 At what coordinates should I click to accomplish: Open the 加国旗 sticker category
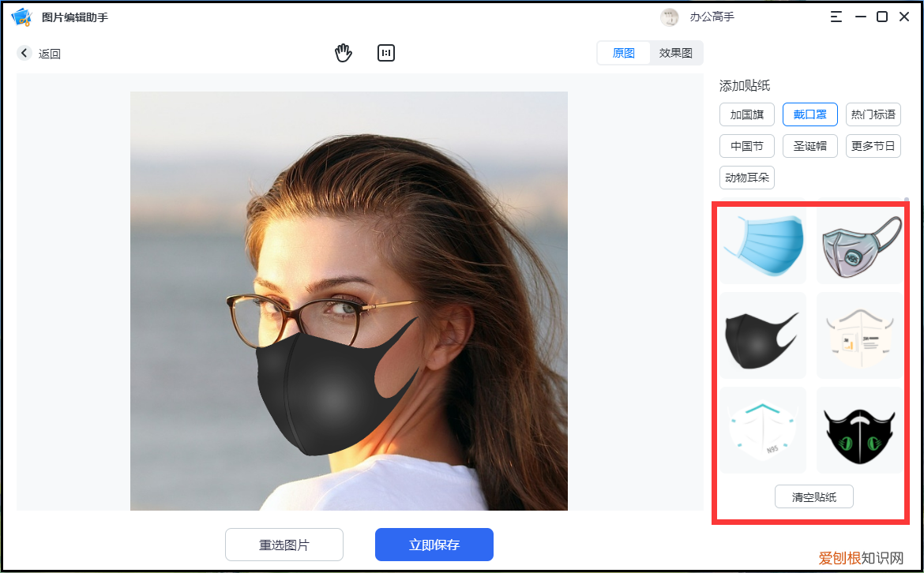[746, 114]
